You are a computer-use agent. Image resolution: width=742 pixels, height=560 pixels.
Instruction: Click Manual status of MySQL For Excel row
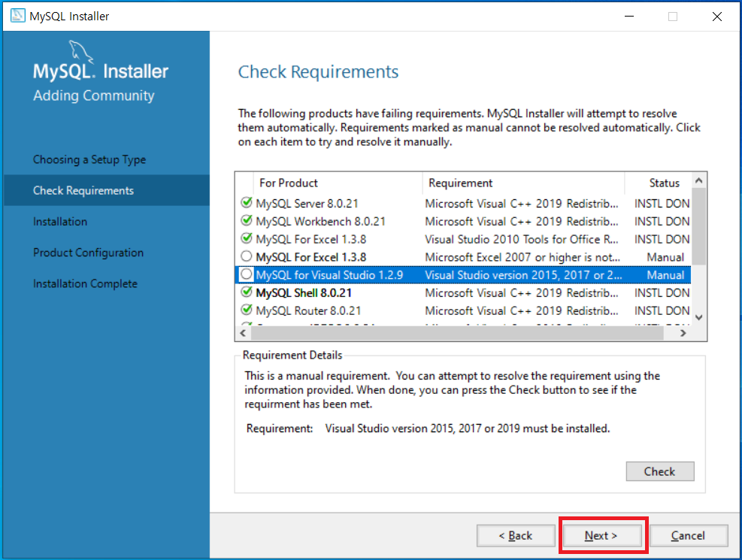665,257
